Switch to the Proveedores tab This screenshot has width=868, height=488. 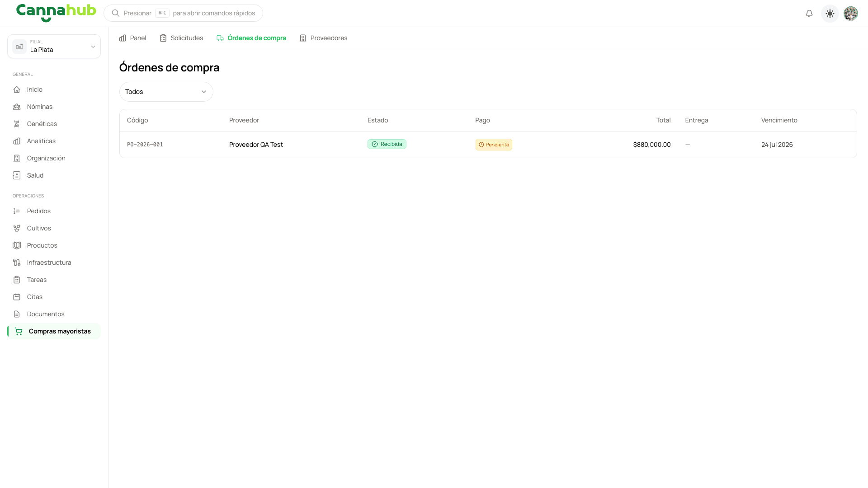323,38
